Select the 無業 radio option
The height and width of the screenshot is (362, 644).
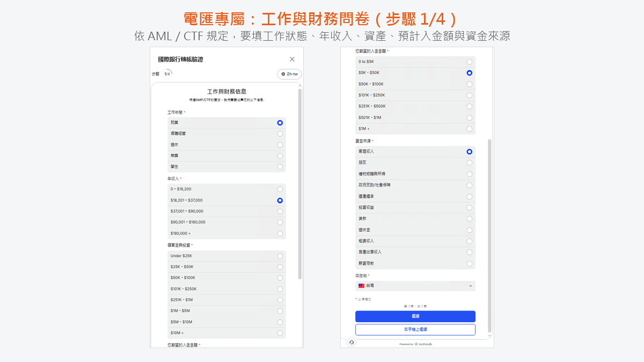pos(226,156)
